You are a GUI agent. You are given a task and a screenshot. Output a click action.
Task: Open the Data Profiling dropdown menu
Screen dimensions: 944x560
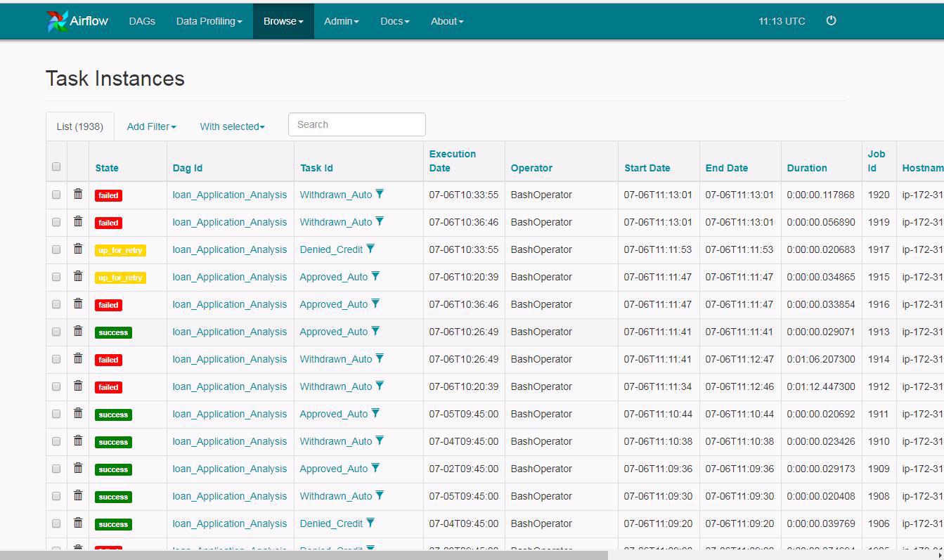pyautogui.click(x=209, y=21)
